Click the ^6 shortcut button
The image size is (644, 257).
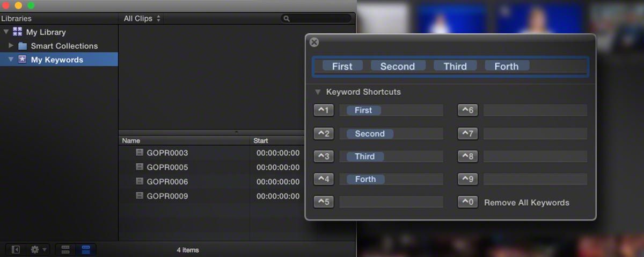pyautogui.click(x=467, y=110)
